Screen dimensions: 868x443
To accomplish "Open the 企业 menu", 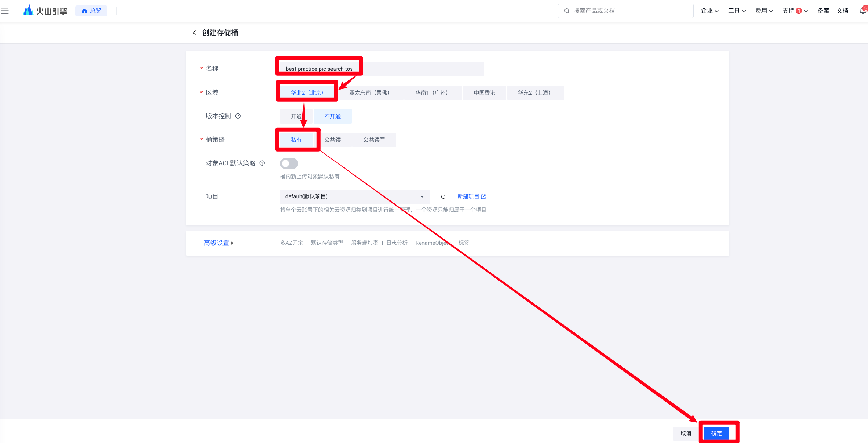I will coord(710,11).
